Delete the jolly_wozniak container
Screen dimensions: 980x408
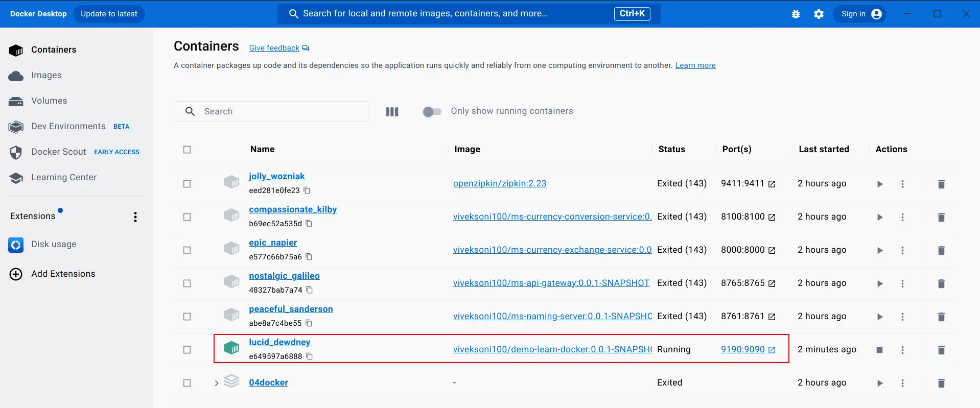pos(941,184)
